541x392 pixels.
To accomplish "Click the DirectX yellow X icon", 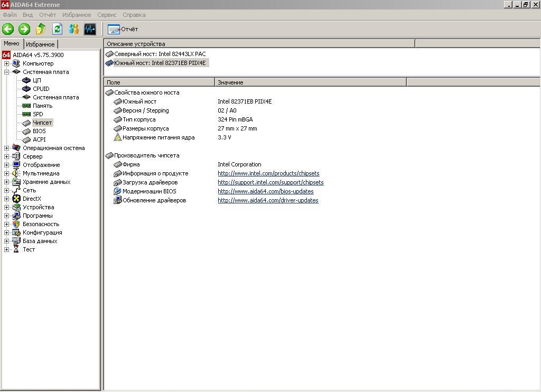I will pyautogui.click(x=16, y=199).
